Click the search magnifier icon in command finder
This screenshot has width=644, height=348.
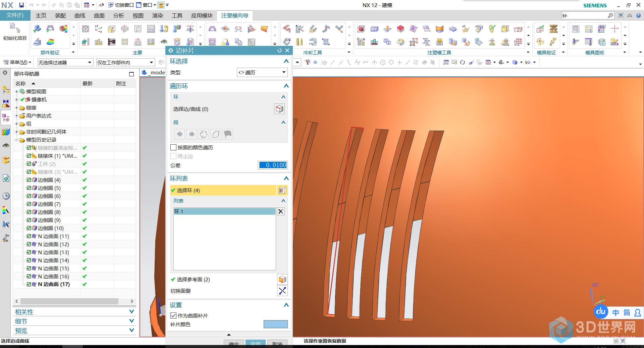[x=610, y=15]
